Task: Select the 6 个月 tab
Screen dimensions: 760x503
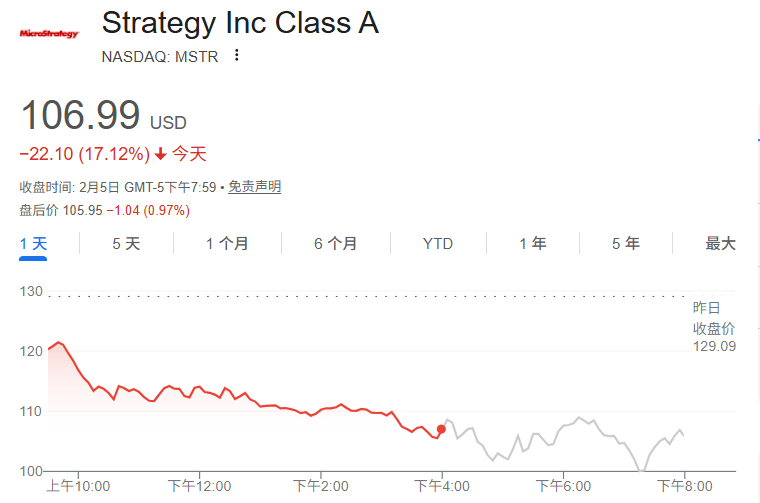Action: pos(335,243)
